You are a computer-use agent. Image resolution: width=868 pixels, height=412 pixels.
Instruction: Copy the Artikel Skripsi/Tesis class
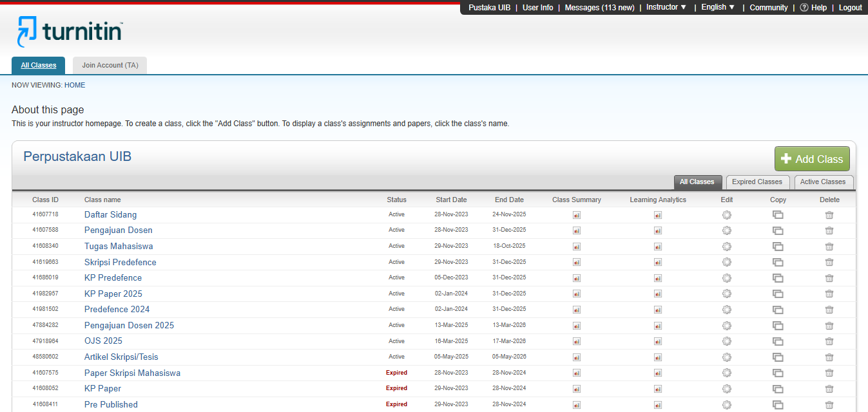778,357
